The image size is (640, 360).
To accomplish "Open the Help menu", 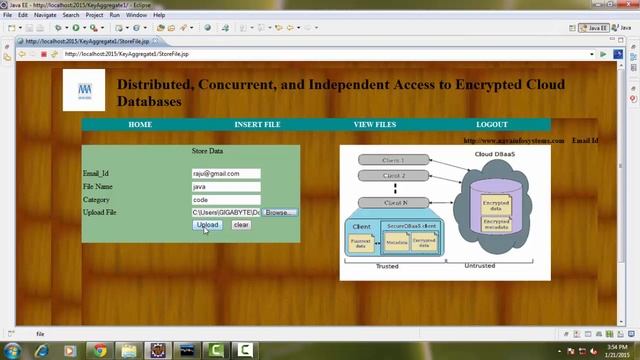I will pos(159,15).
